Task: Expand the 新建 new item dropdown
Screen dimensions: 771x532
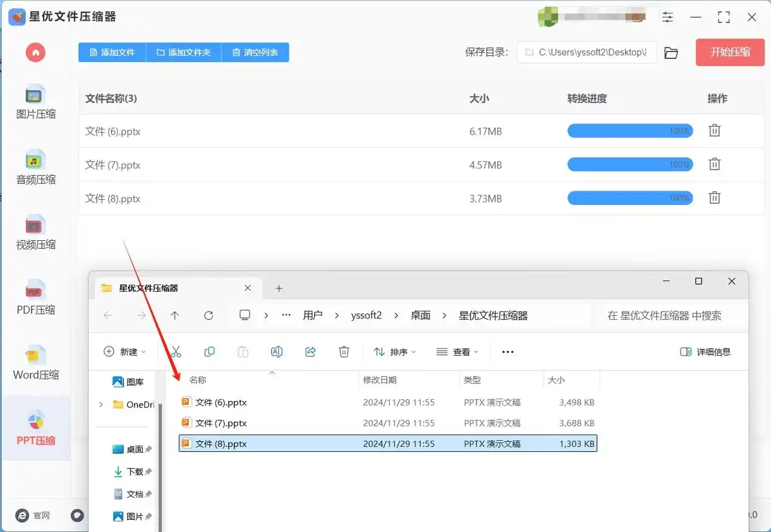Action: pyautogui.click(x=125, y=352)
